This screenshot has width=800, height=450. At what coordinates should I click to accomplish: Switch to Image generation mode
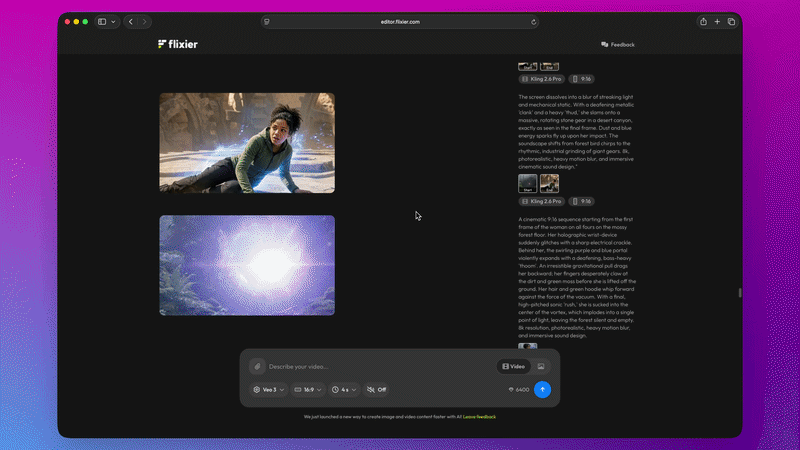tap(541, 366)
